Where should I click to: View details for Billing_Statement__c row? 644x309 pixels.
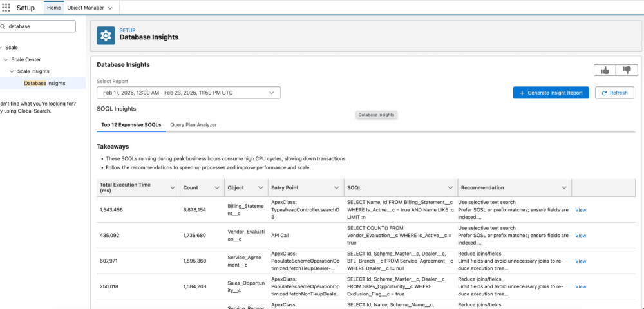pyautogui.click(x=580, y=210)
